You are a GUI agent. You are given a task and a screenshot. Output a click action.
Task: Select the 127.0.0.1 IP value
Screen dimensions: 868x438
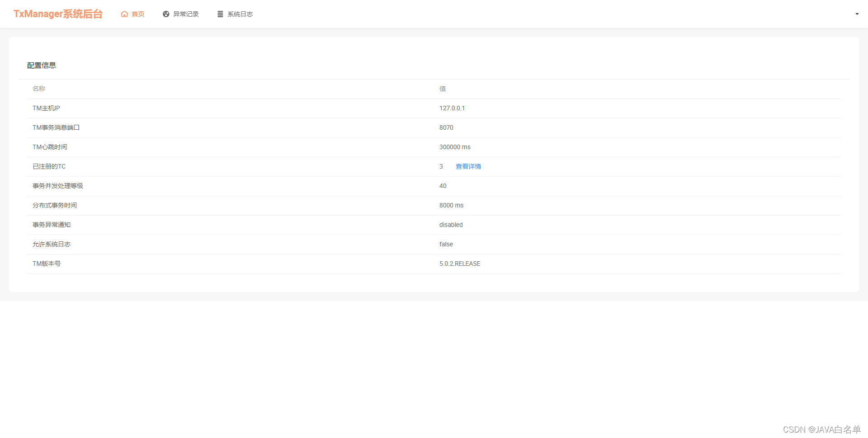tap(452, 108)
